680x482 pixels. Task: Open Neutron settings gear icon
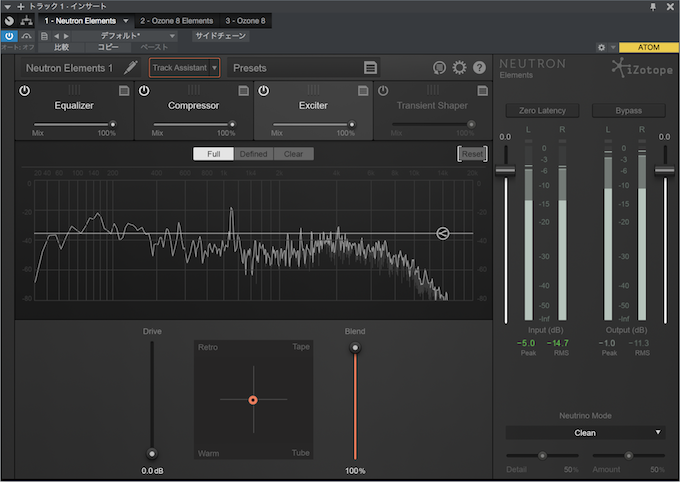click(459, 68)
